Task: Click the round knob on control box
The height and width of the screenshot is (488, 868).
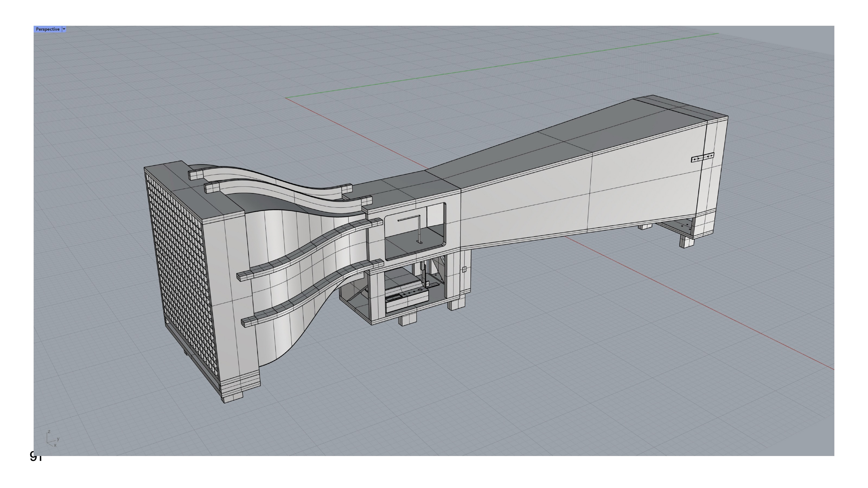Action: tap(420, 290)
